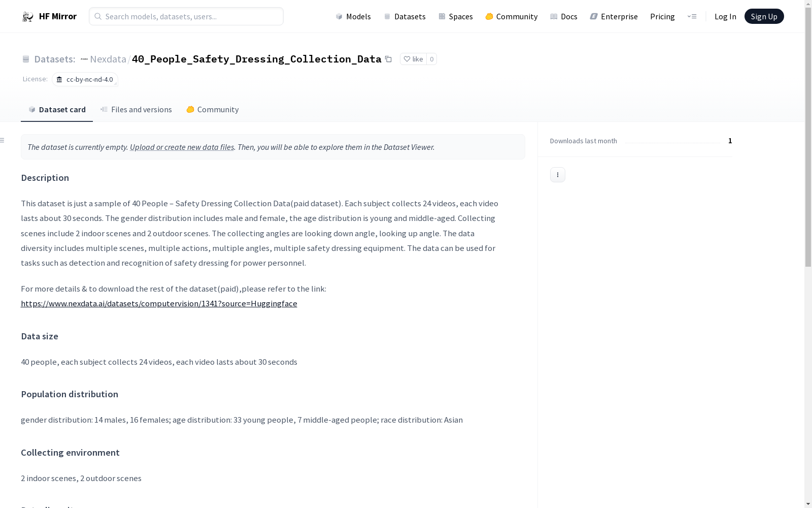This screenshot has width=812, height=508.
Task: Toggle the table of contents sidebar icon
Action: click(3, 140)
